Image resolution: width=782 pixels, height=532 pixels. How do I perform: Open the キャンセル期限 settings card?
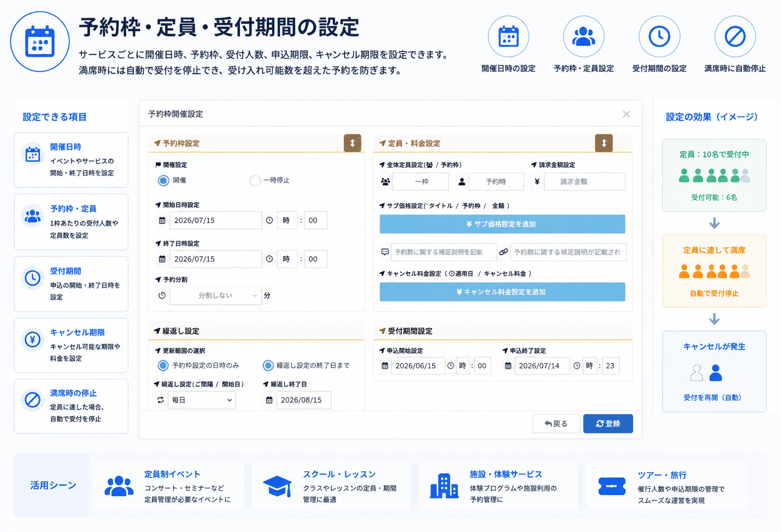click(71, 345)
